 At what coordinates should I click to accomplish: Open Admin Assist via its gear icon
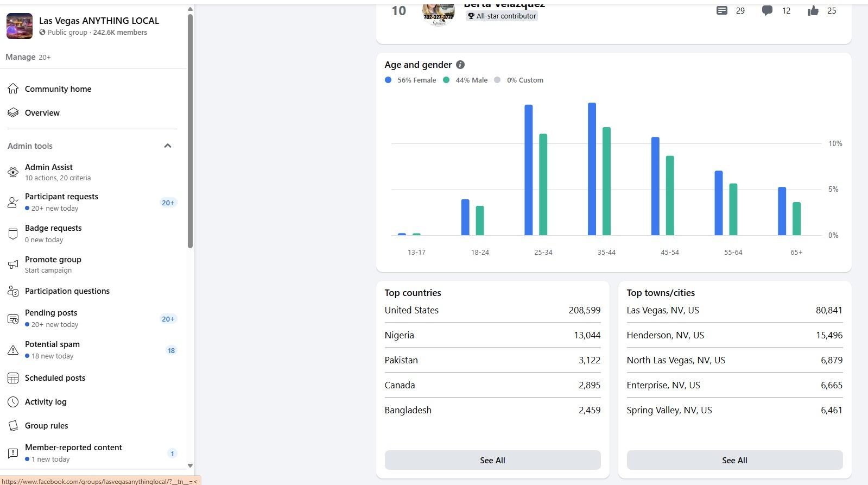(x=13, y=172)
